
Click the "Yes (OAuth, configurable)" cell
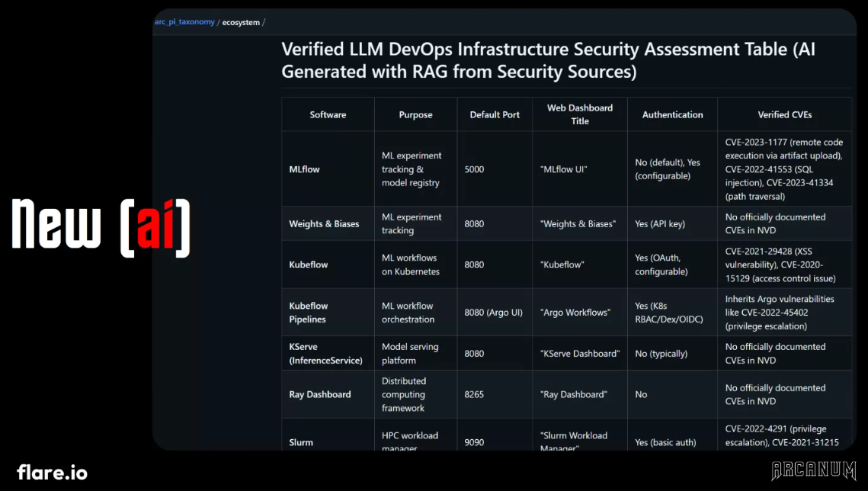click(673, 265)
